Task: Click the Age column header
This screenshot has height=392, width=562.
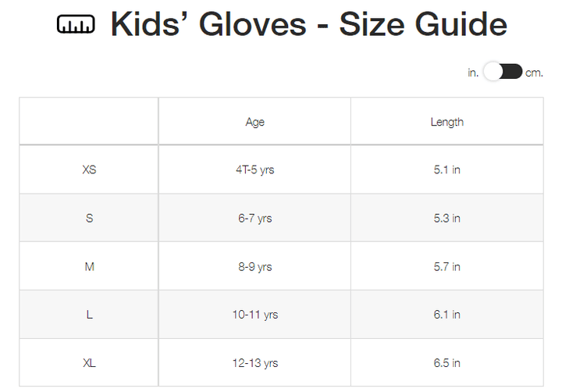Action: (x=254, y=122)
